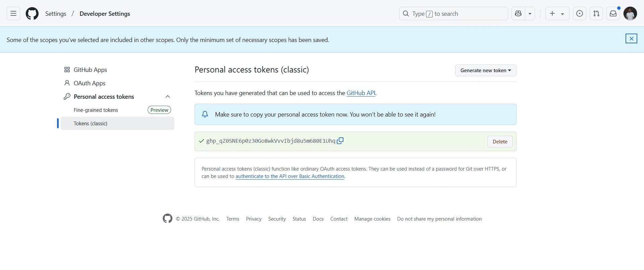Open the Security footer link

pos(277,219)
